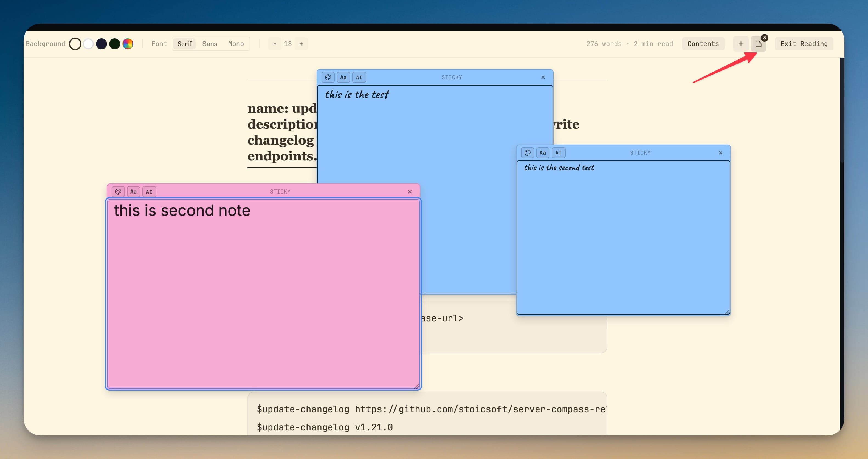Image resolution: width=868 pixels, height=459 pixels.
Task: Close the 'this is the test' sticky note
Action: (543, 77)
